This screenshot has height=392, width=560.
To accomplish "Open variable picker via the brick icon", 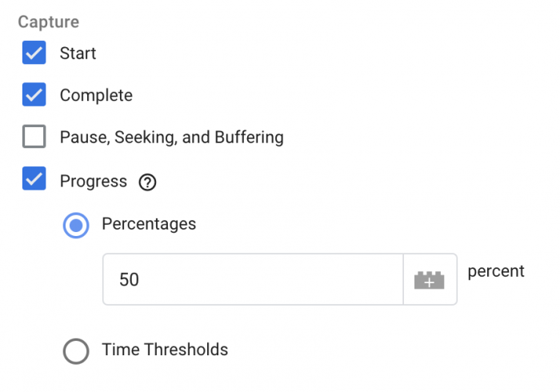I will pyautogui.click(x=430, y=279).
